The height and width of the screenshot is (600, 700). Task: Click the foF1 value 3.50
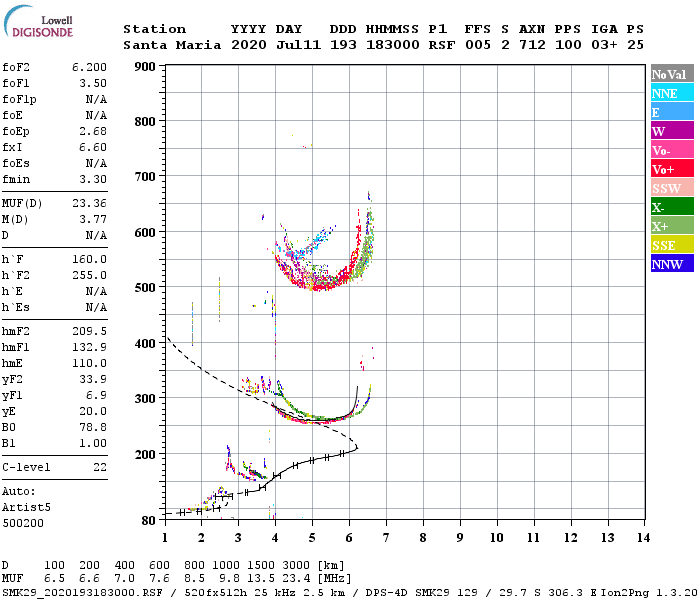click(93, 83)
